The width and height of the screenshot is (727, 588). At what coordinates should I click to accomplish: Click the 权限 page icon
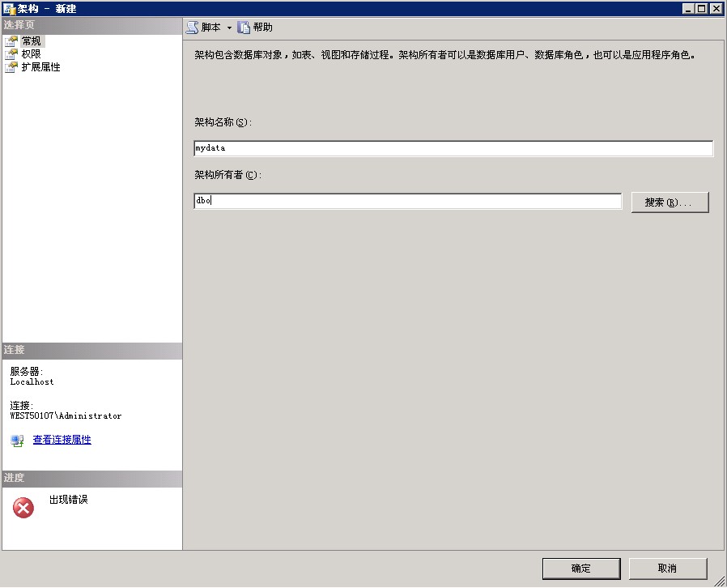pyautogui.click(x=11, y=54)
